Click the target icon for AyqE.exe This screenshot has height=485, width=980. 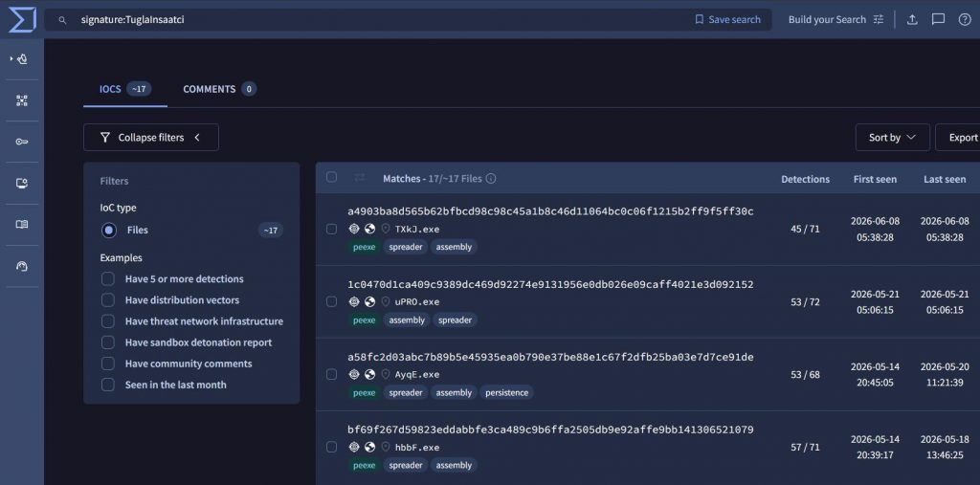point(354,374)
